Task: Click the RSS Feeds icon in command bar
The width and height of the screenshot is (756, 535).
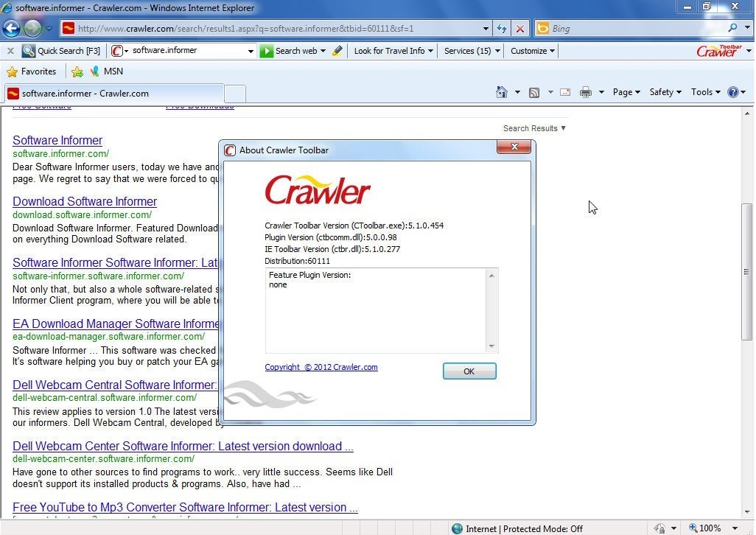Action: 533,93
